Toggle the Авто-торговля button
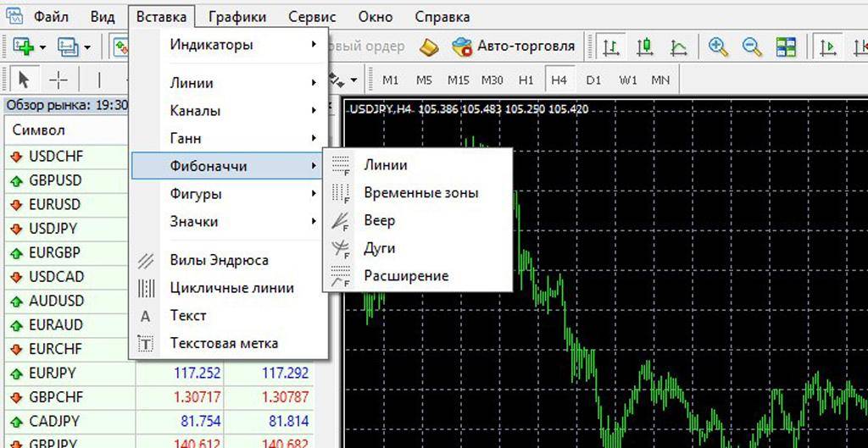 click(x=514, y=46)
